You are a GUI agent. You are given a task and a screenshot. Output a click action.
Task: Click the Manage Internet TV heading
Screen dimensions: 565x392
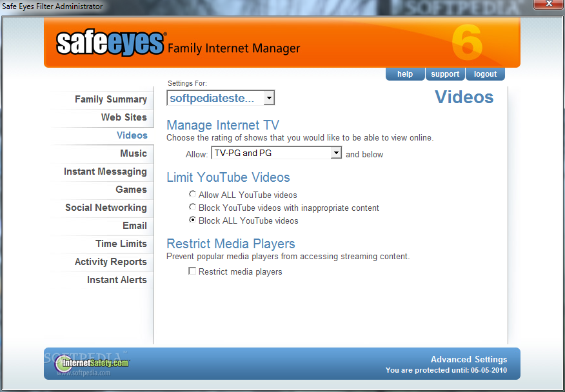click(223, 125)
